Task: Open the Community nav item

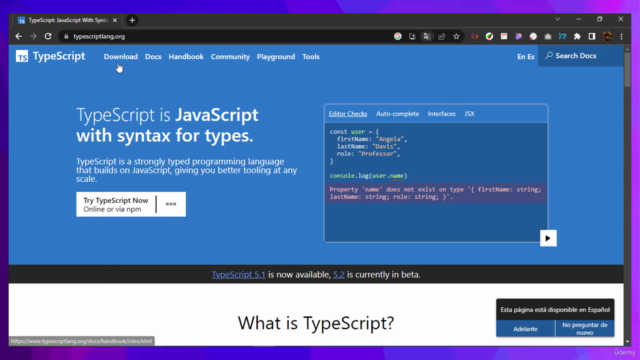Action: click(x=230, y=57)
